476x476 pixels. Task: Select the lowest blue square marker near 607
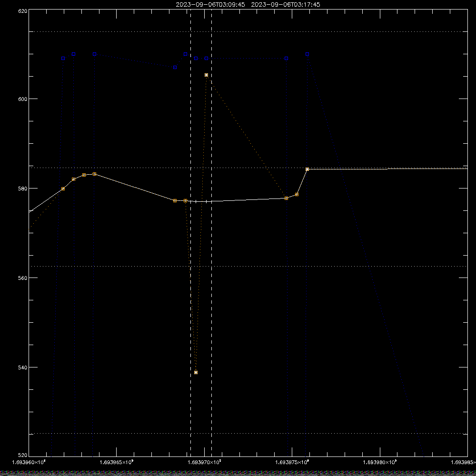click(x=175, y=68)
